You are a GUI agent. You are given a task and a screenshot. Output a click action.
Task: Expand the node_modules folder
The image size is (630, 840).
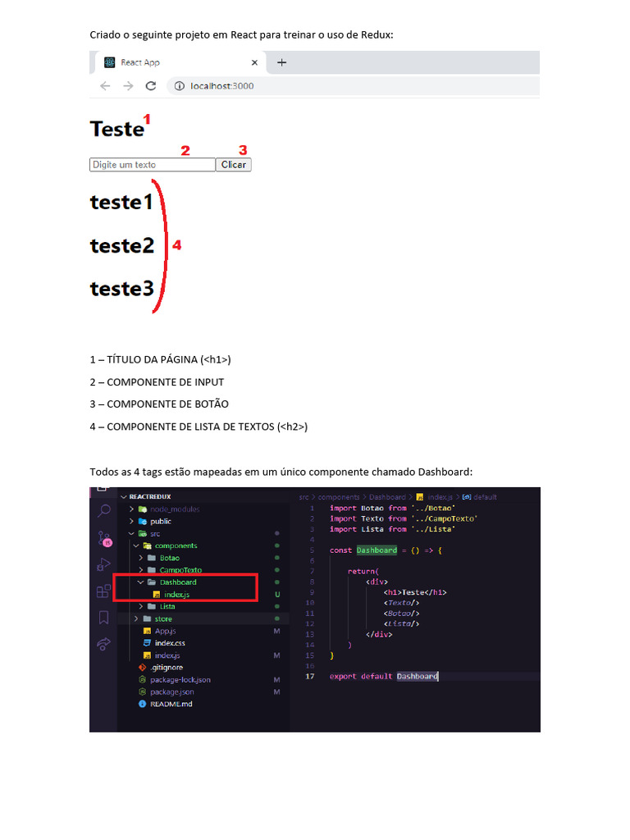(x=131, y=509)
